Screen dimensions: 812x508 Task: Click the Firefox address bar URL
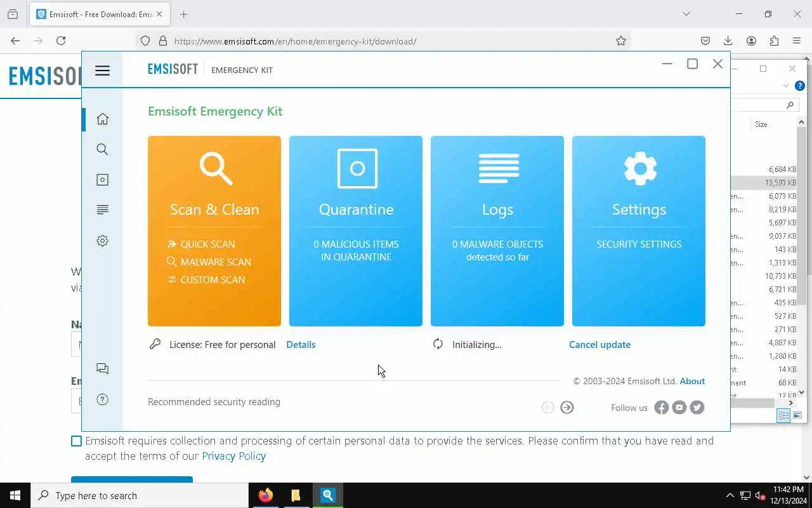296,41
